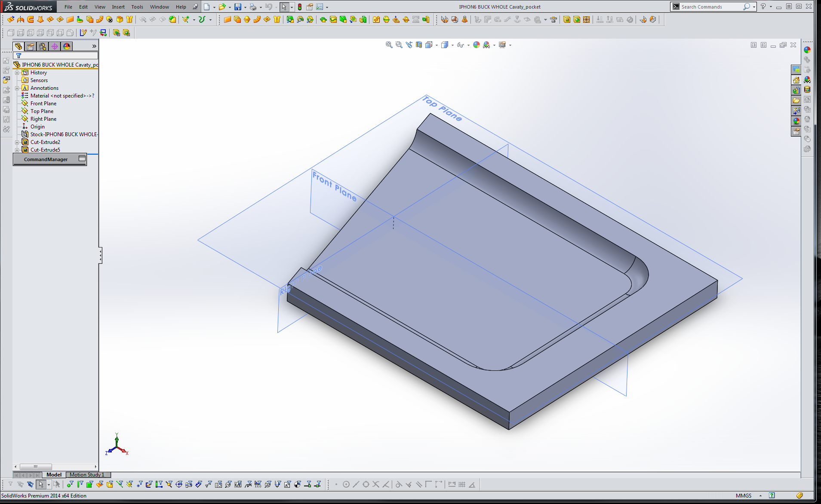Viewport: 821px width, 504px height.
Task: Expand the manager tabs chevron
Action: point(94,46)
